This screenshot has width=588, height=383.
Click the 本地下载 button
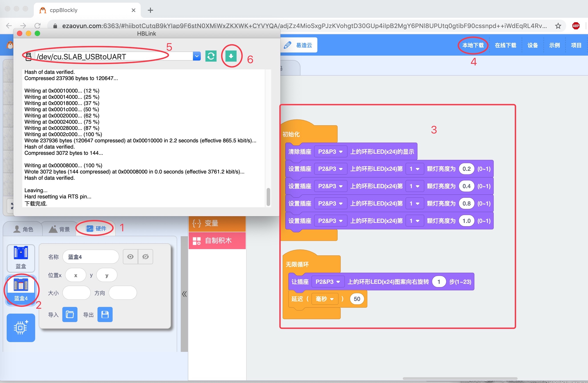[x=473, y=45]
